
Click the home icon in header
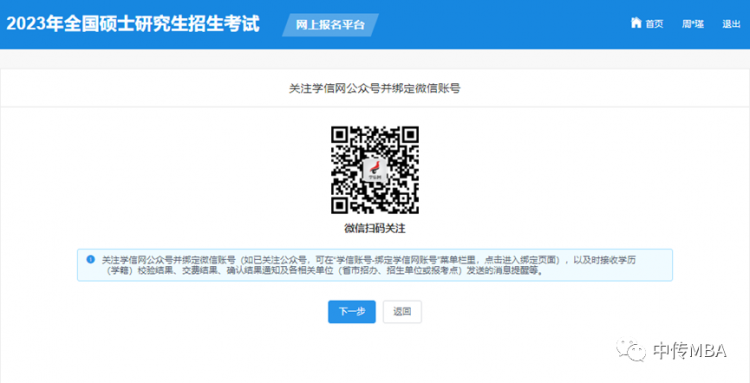tap(636, 22)
